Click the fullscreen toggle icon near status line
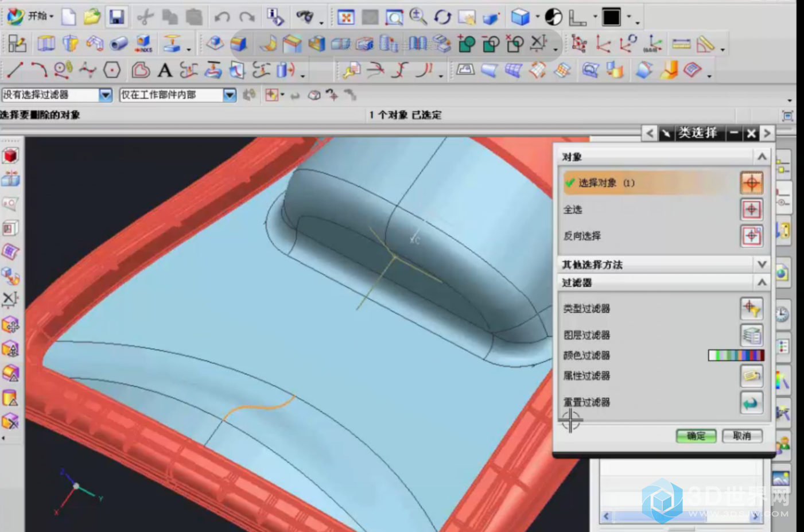The image size is (804, 532). (x=788, y=115)
